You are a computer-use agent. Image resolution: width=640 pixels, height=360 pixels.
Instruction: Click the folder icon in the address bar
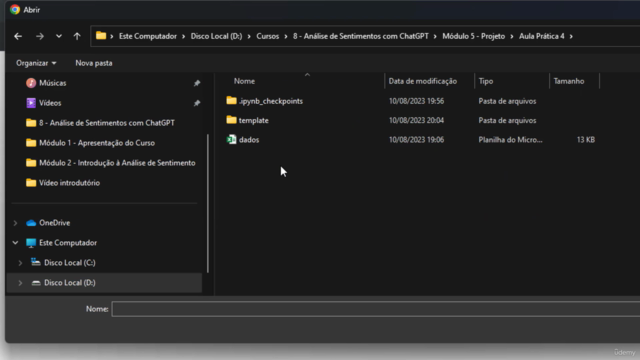(101, 36)
